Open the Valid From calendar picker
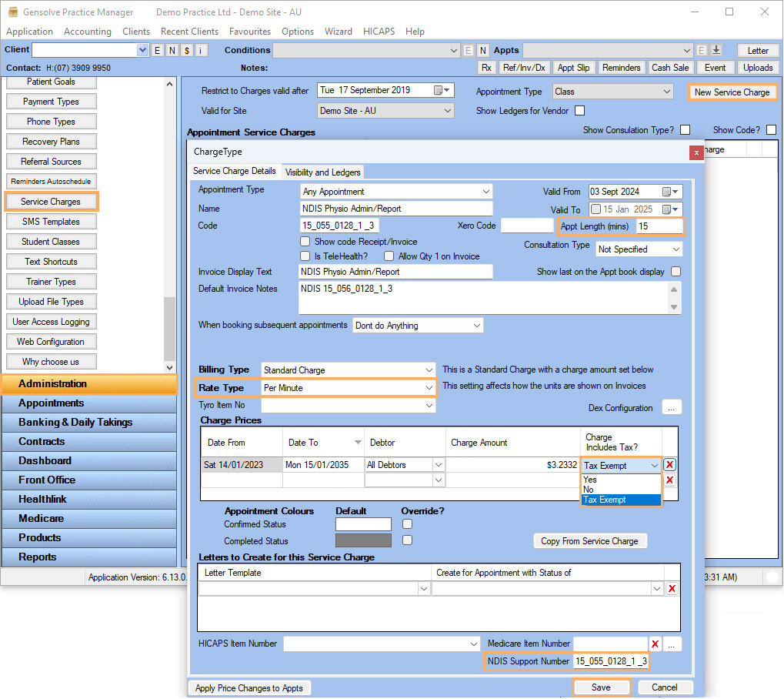784x699 pixels. pos(676,192)
